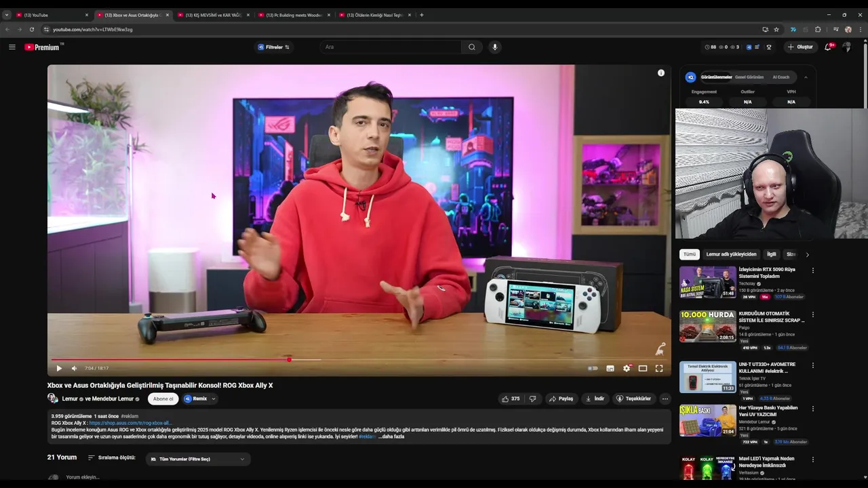The image size is (868, 488).
Task: Open the Oluştur create button
Action: (x=800, y=47)
